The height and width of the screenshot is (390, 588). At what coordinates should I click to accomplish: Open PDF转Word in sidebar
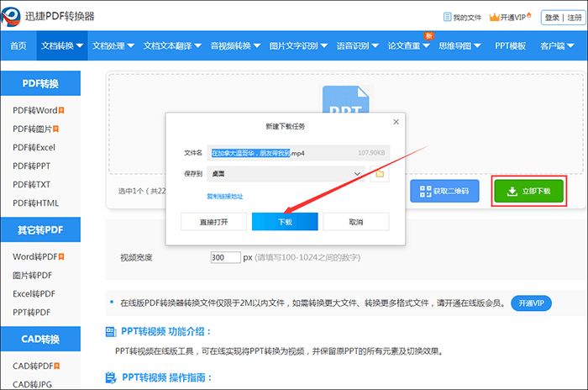point(35,110)
